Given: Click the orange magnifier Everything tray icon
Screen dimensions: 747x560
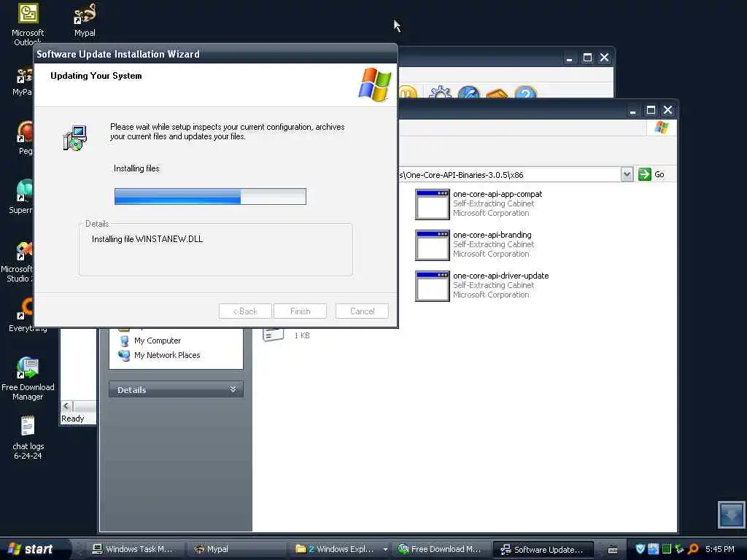Looking at the screenshot, I should tap(693, 549).
